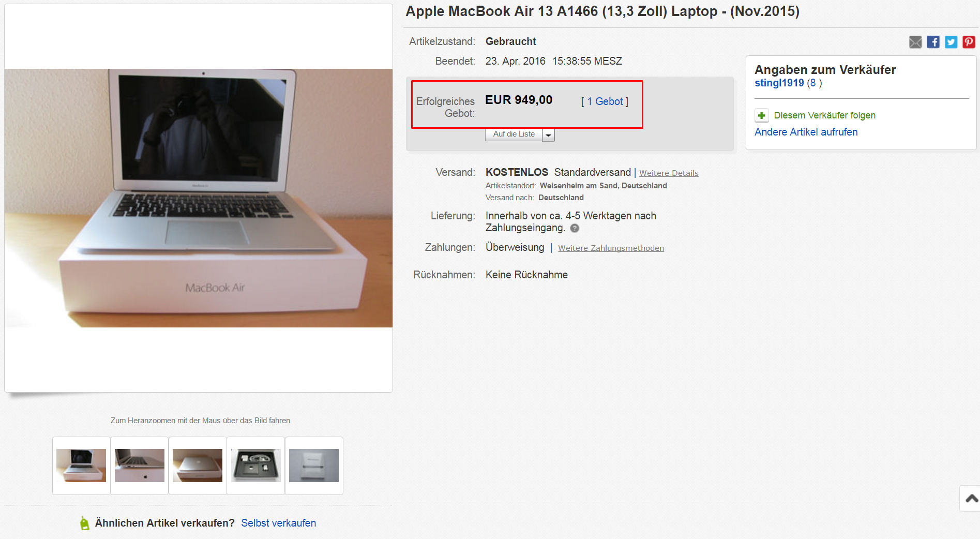Share listing on Facebook

[933, 42]
